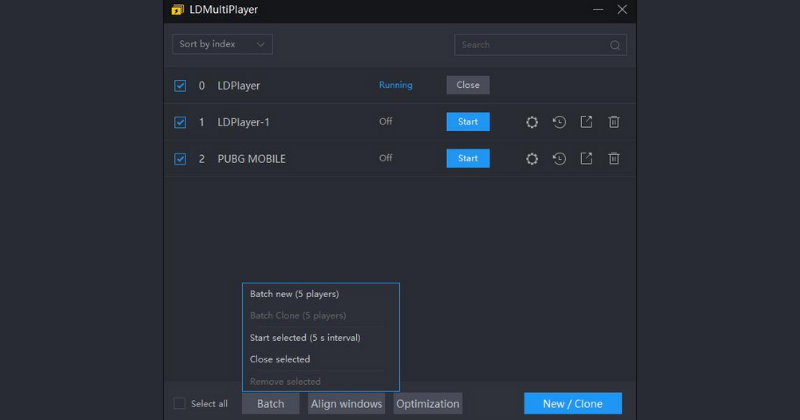Open settings gear for LDPlayer-1
This screenshot has width=800, height=420.
532,122
